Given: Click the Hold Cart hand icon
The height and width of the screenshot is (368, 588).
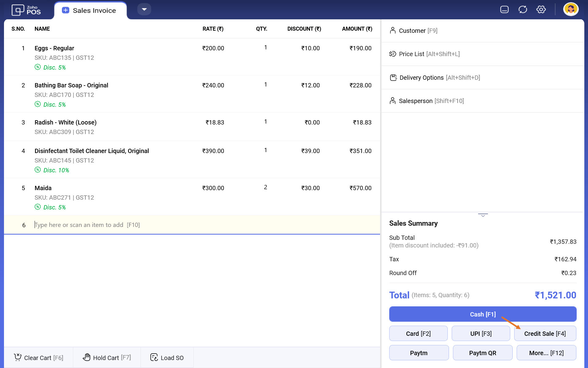Looking at the screenshot, I should (87, 357).
